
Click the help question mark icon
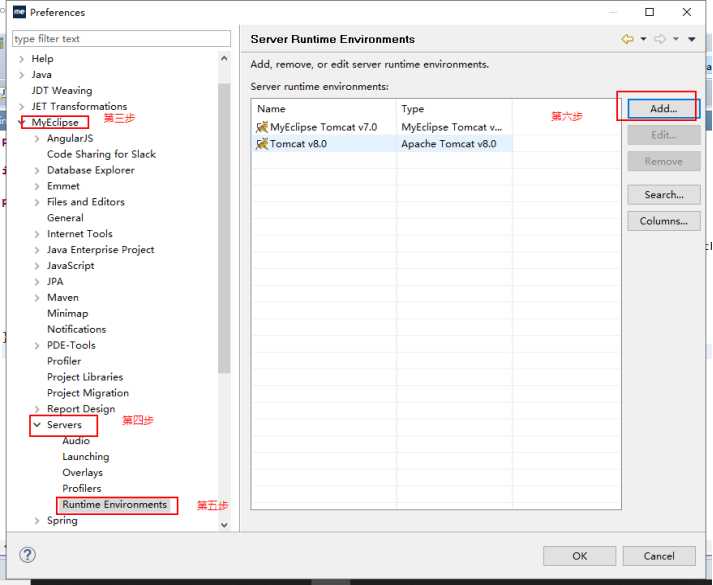tap(28, 555)
